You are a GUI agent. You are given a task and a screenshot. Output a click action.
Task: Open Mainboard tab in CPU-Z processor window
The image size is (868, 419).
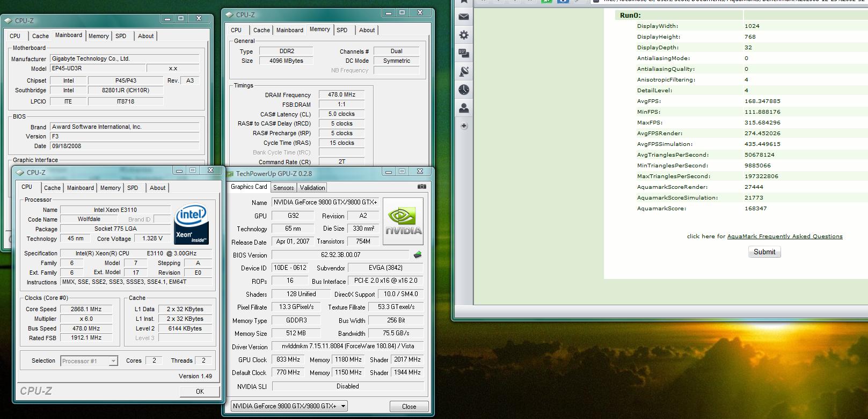click(x=81, y=188)
